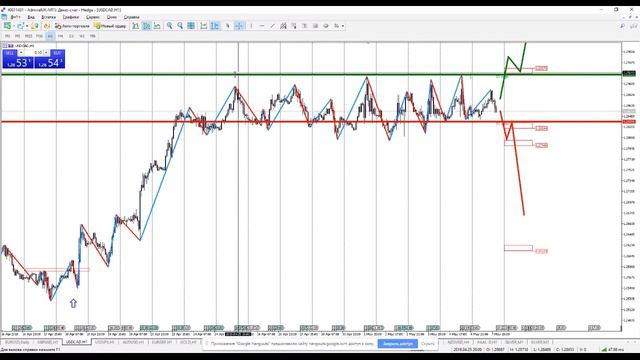Click the blue 'Закрыть доступ' button
This screenshot has height=360, width=640.
398,344
